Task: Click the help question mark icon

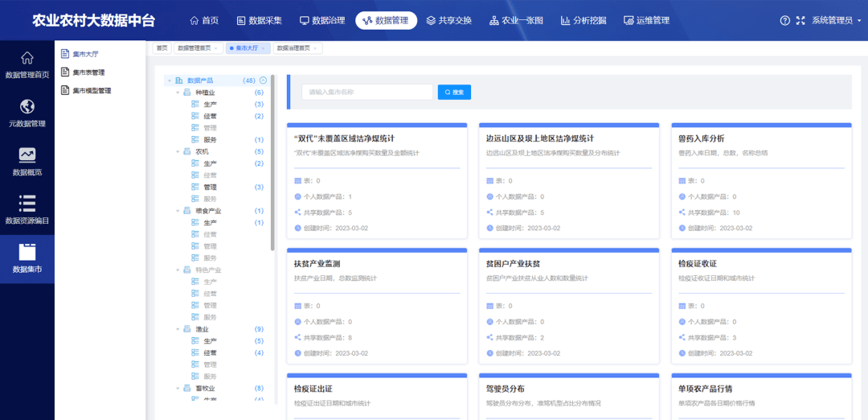Action: click(x=784, y=20)
